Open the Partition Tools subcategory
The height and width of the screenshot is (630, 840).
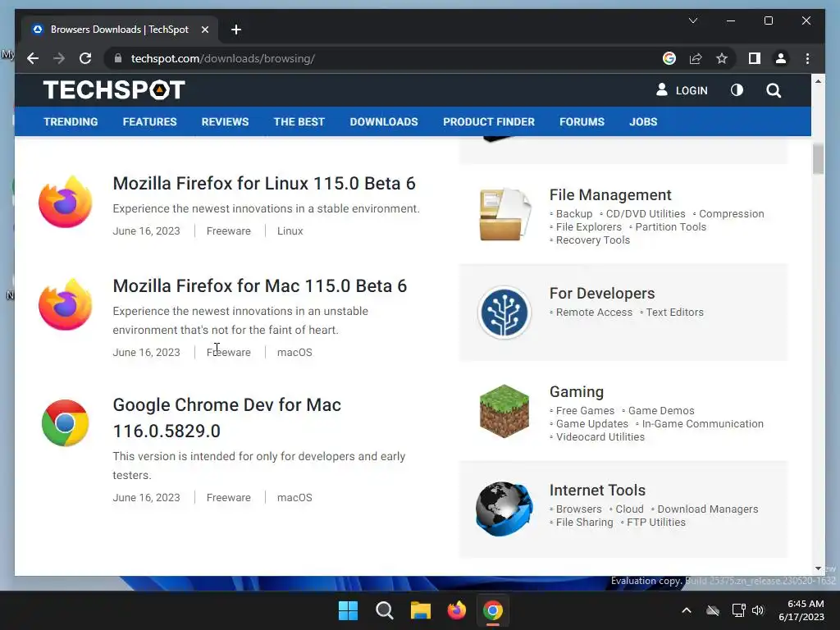tap(671, 227)
